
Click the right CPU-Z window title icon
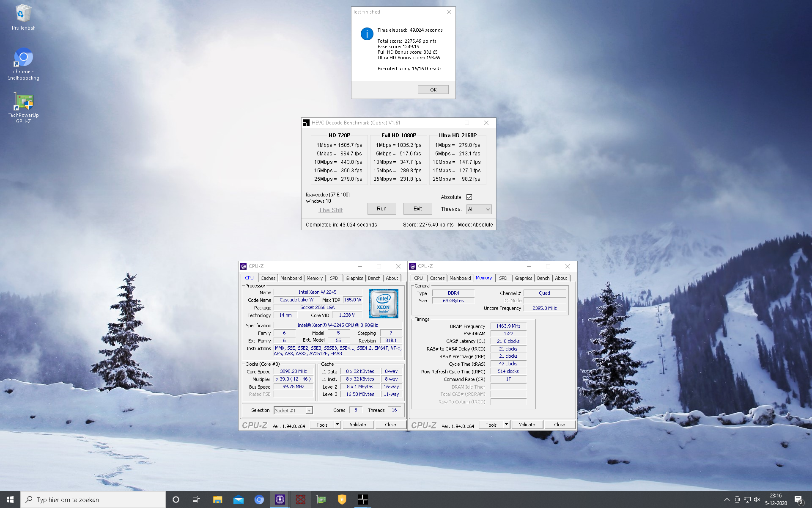point(412,266)
